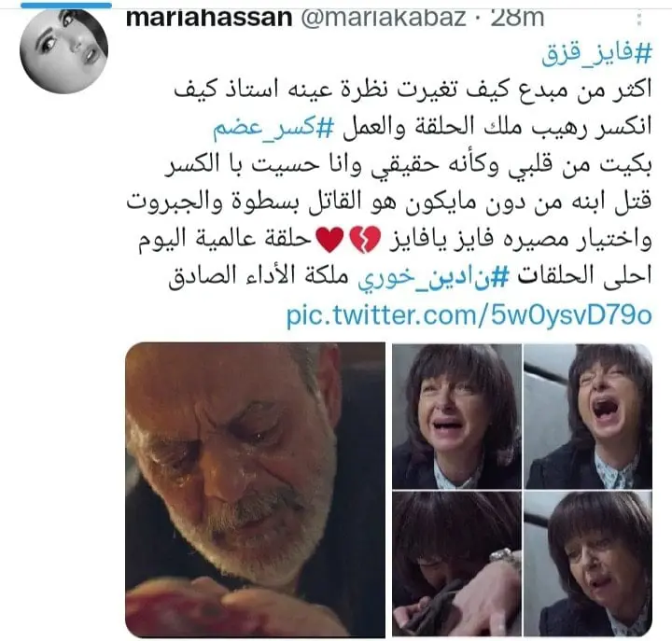Click tweet line starting with اكثر من مبدع
This screenshot has height=641, width=672.
coord(413,91)
